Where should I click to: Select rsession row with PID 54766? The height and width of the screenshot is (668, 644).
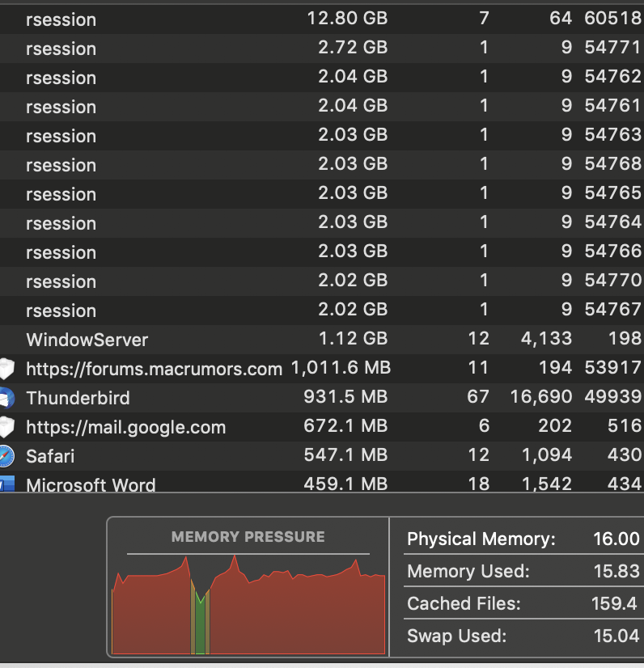(322, 252)
